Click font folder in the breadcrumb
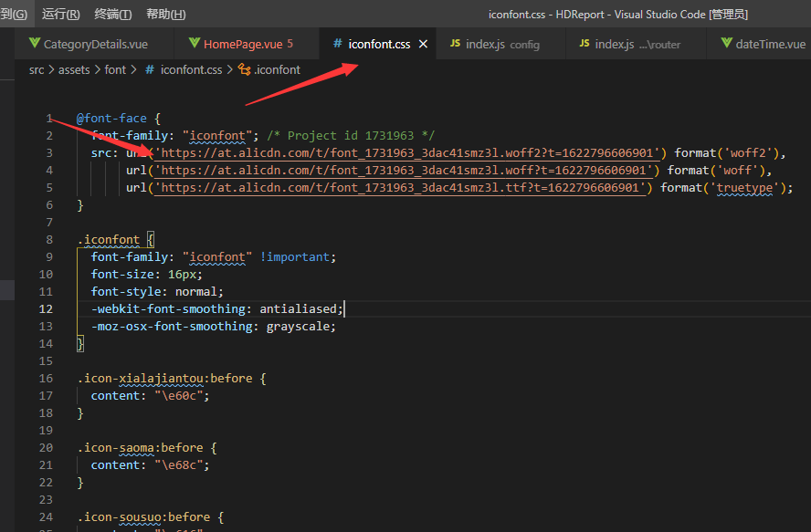The height and width of the screenshot is (532, 811). (x=115, y=69)
